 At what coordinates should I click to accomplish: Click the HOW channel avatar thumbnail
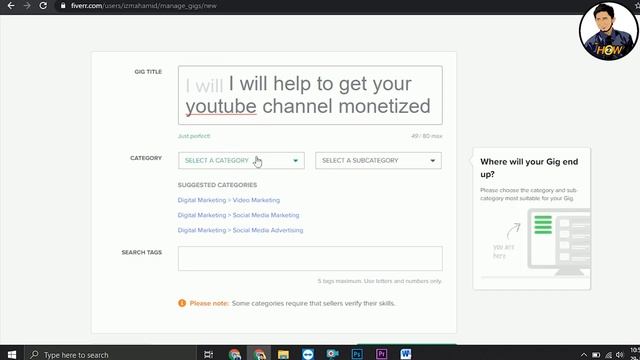coord(608,31)
